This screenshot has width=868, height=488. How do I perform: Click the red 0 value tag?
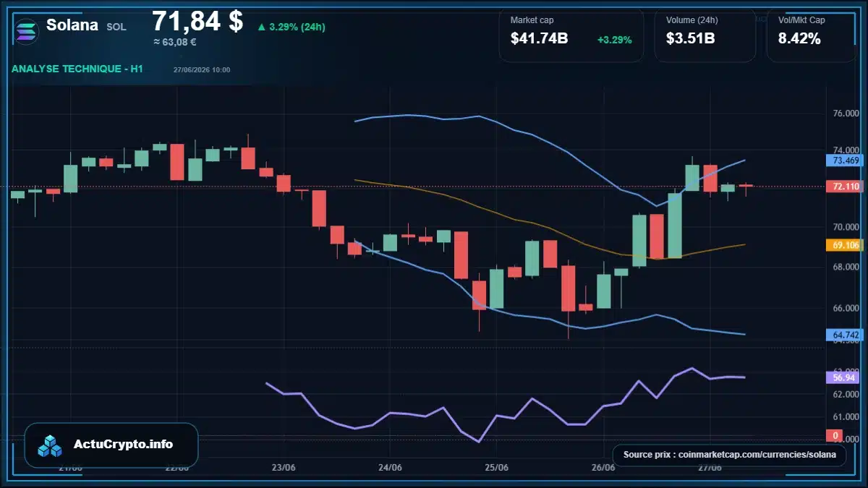[x=835, y=436]
